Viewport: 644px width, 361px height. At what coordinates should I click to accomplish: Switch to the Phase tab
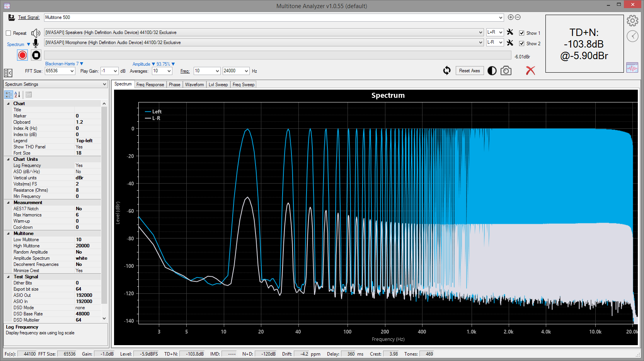coord(174,85)
